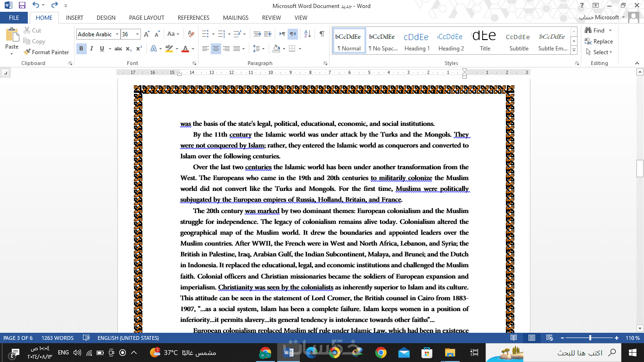Open the Paragraph dialog launcher
This screenshot has height=362, width=644.
(325, 63)
